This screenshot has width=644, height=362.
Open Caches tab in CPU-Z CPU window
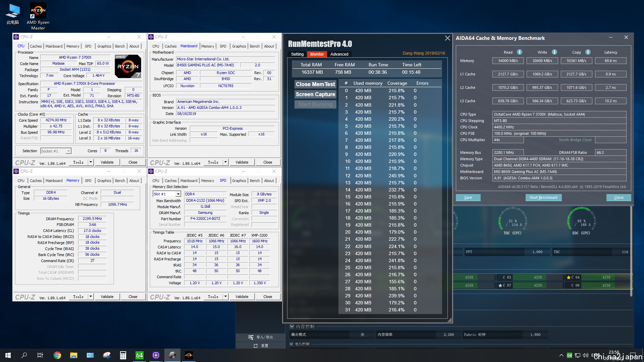click(x=36, y=46)
